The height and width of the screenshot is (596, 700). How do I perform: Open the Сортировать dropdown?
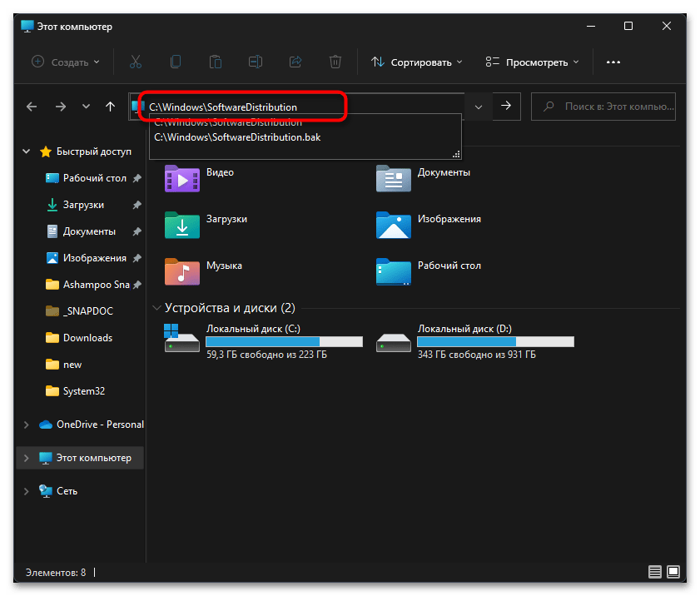pos(416,62)
